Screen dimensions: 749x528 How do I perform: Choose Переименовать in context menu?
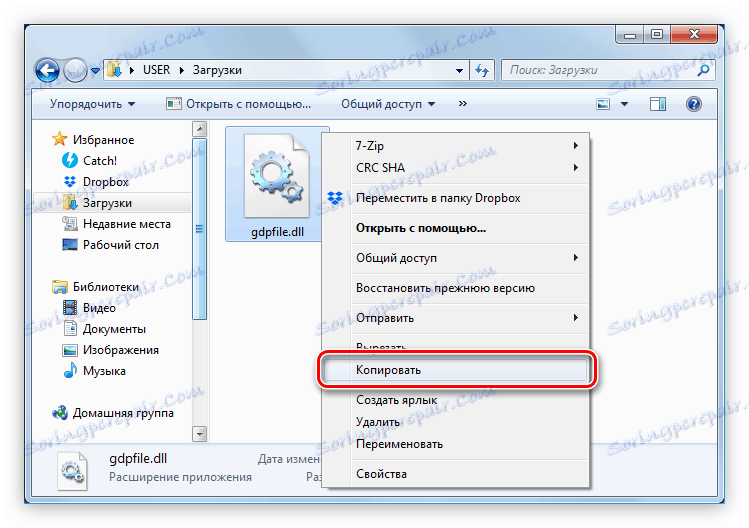pos(455,444)
